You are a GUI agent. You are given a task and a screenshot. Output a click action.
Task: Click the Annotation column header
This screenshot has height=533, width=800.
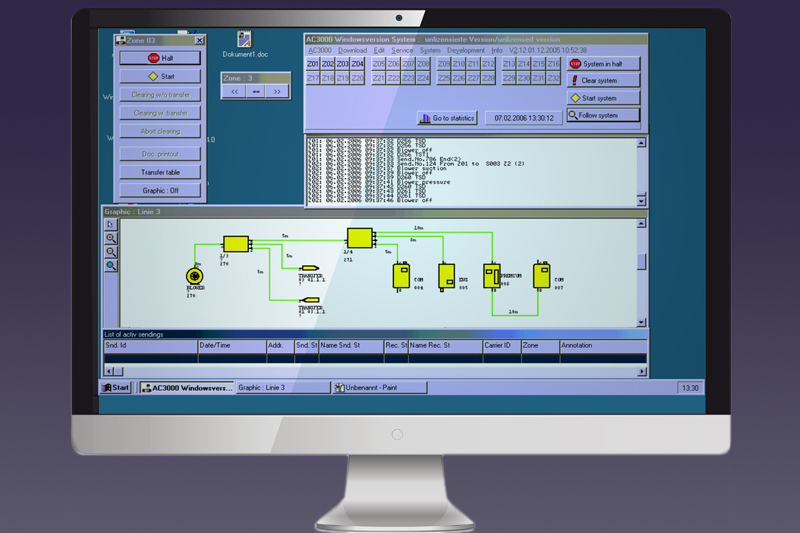(603, 346)
